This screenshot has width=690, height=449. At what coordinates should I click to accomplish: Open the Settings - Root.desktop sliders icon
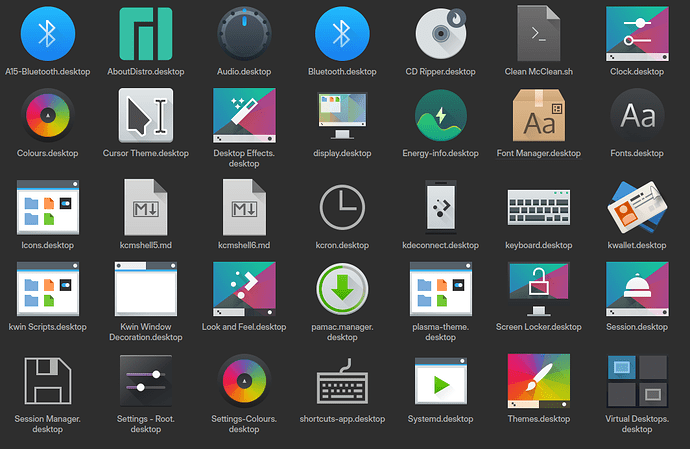[146, 381]
